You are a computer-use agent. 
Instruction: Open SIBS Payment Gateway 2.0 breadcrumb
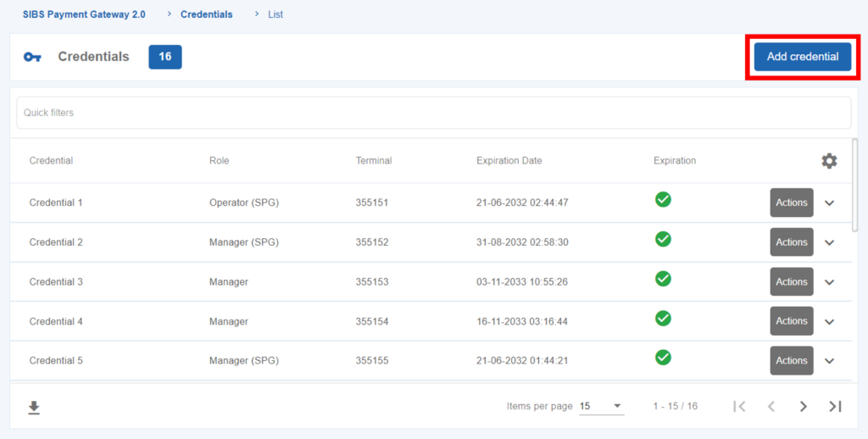point(84,14)
